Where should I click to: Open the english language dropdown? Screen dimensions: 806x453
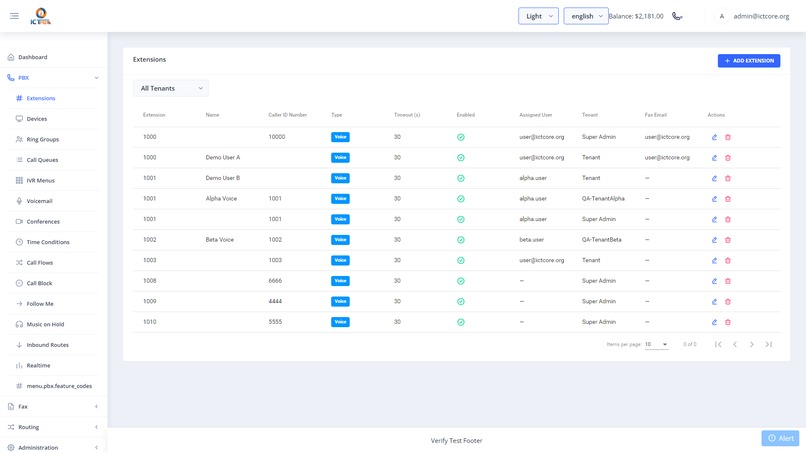click(x=586, y=16)
